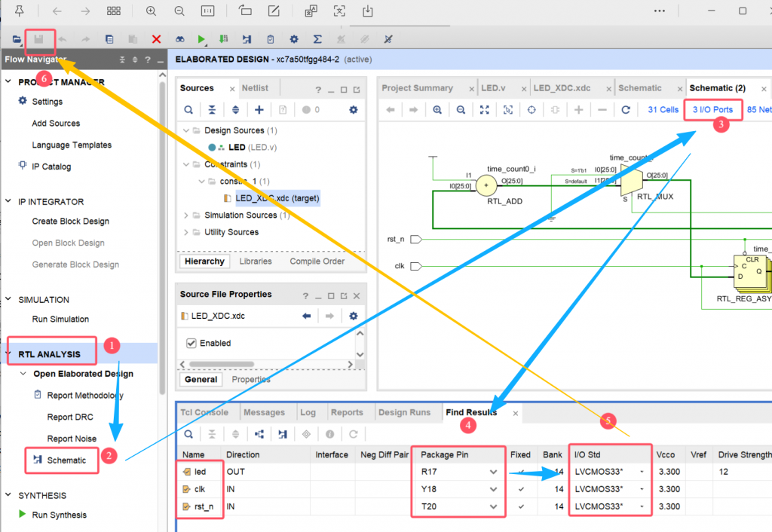Click the Save icon in main toolbar

pos(38,39)
